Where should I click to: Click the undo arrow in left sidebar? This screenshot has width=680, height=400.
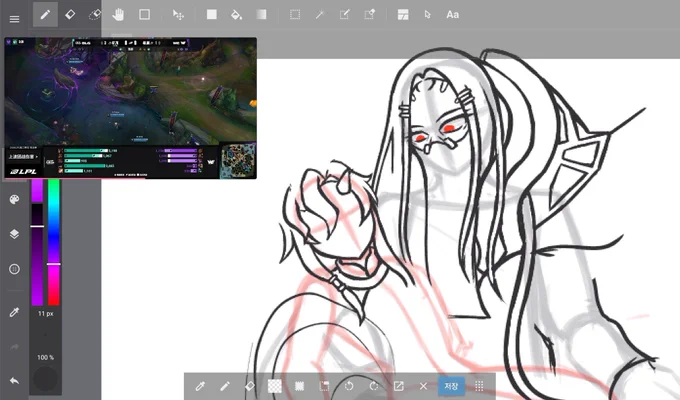click(x=14, y=381)
